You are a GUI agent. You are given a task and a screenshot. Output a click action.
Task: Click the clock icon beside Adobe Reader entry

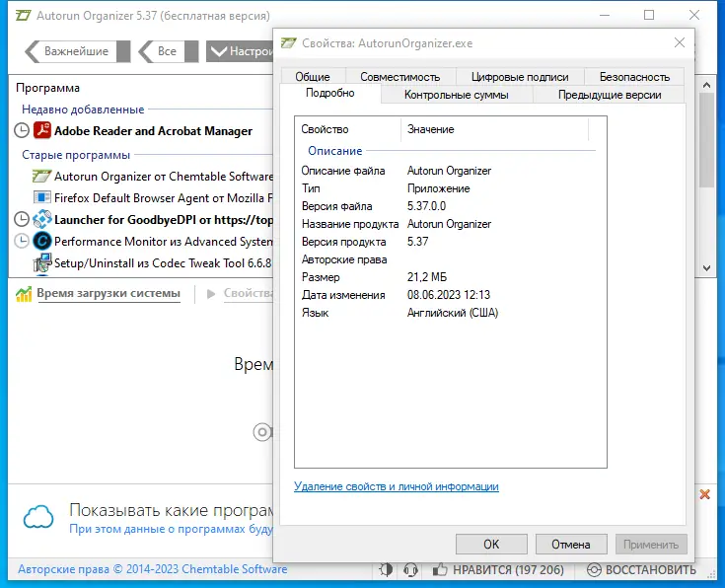[22, 131]
